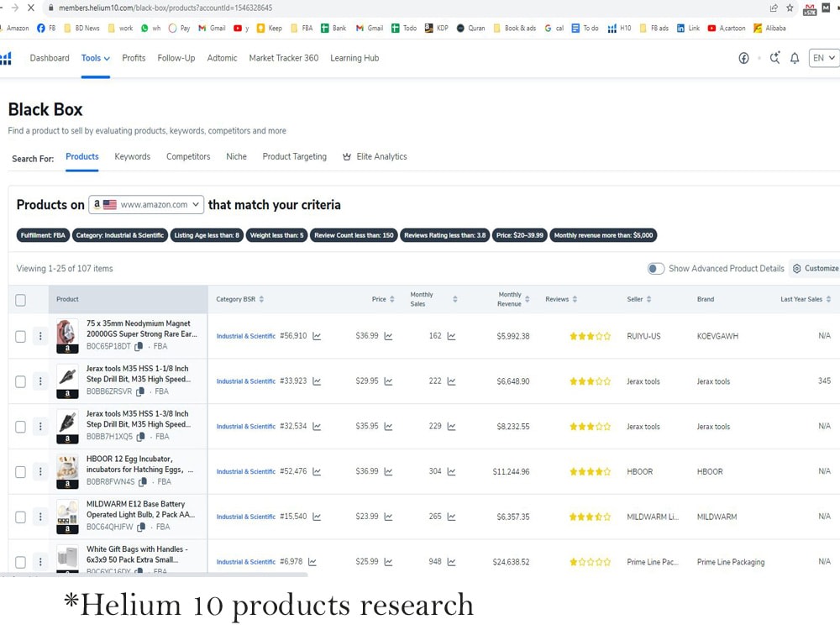
Task: Open BSR graph for #32,534 rank
Action: coord(317,427)
